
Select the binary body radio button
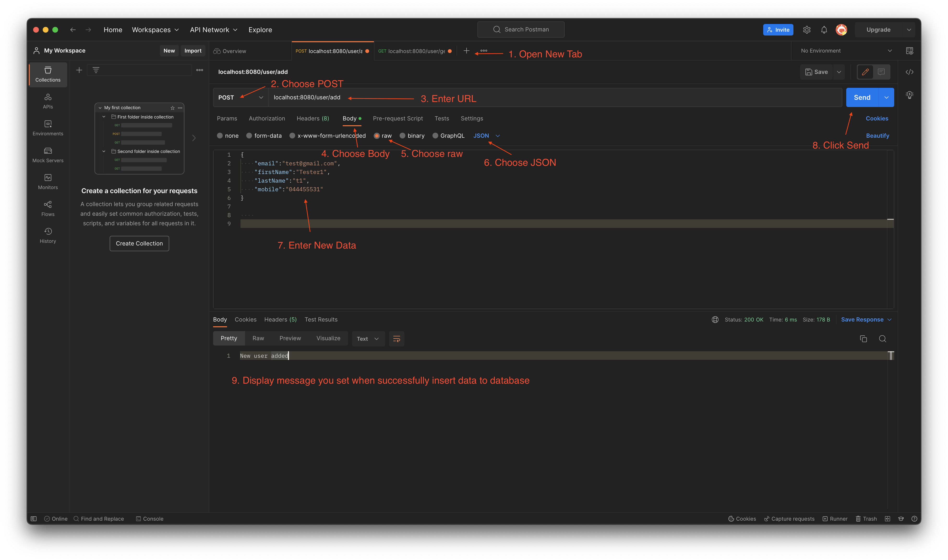[402, 136]
